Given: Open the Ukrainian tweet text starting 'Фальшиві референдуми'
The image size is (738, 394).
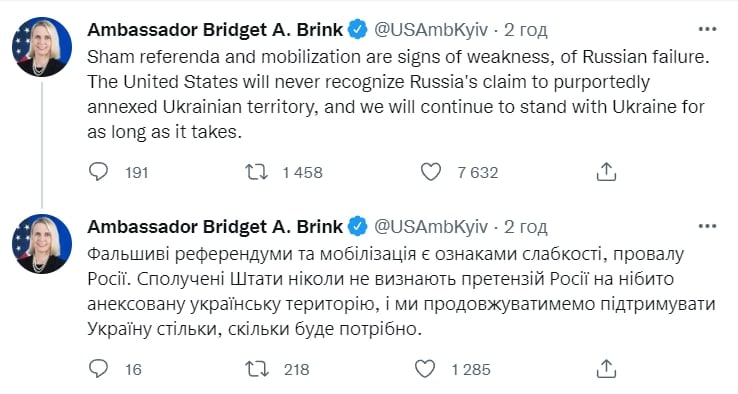Looking at the screenshot, I should tap(401, 291).
